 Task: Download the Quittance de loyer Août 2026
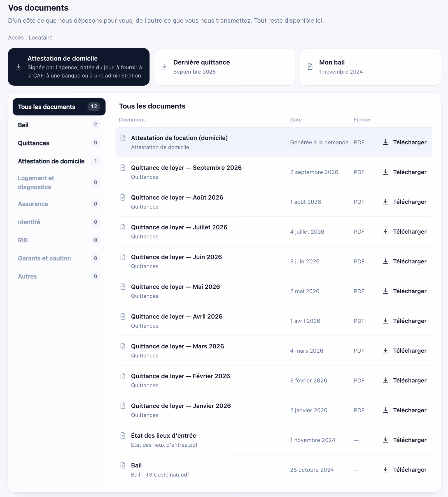click(x=405, y=202)
